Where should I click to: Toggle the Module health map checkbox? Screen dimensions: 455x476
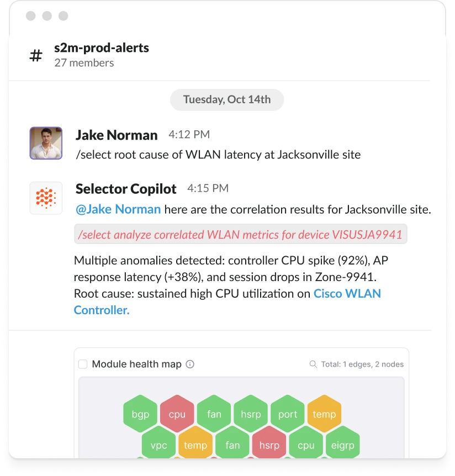(x=83, y=364)
